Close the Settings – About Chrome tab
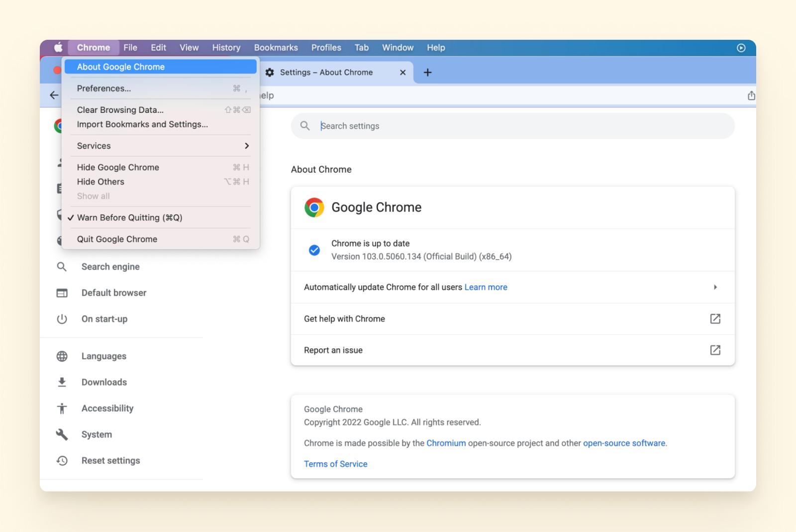Viewport: 796px width, 532px height. tap(403, 73)
